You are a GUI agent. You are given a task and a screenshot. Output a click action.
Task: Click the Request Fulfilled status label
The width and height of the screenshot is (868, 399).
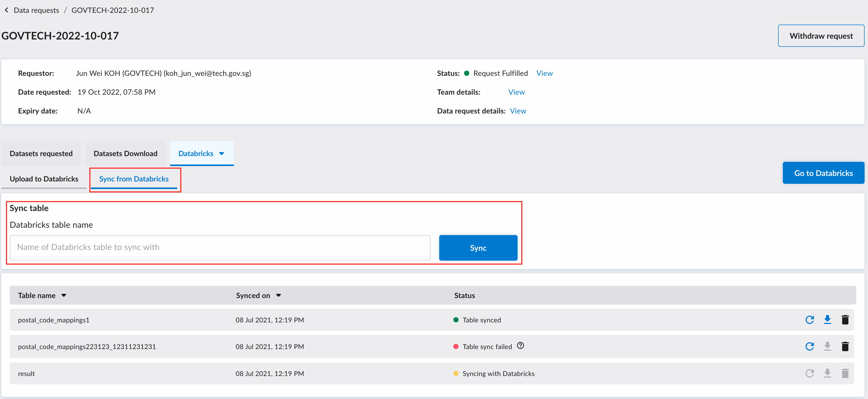tap(500, 73)
